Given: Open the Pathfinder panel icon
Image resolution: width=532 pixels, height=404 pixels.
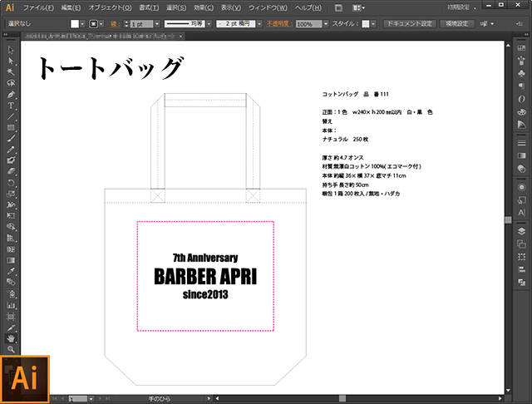Looking at the screenshot, I should coord(521,282).
